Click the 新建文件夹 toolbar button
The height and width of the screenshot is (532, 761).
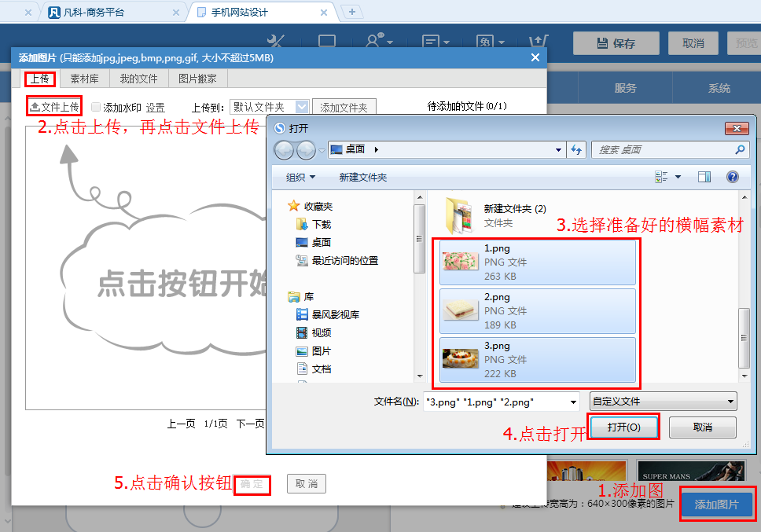363,177
